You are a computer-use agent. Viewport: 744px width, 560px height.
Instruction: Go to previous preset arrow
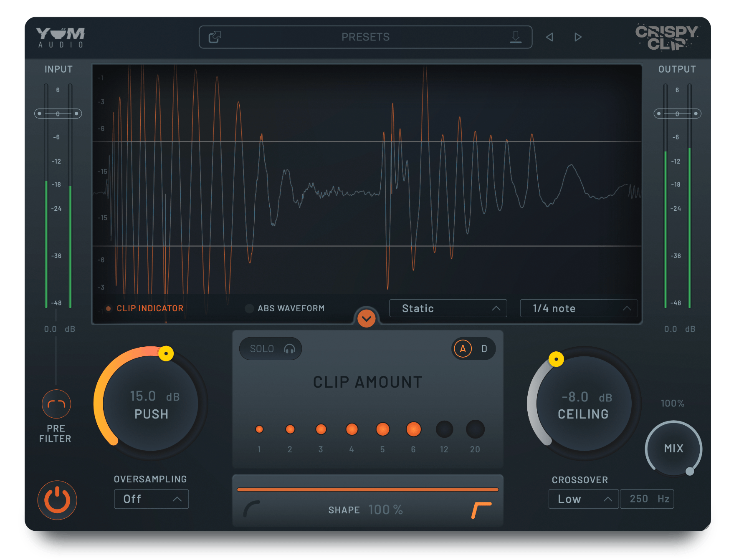[550, 37]
